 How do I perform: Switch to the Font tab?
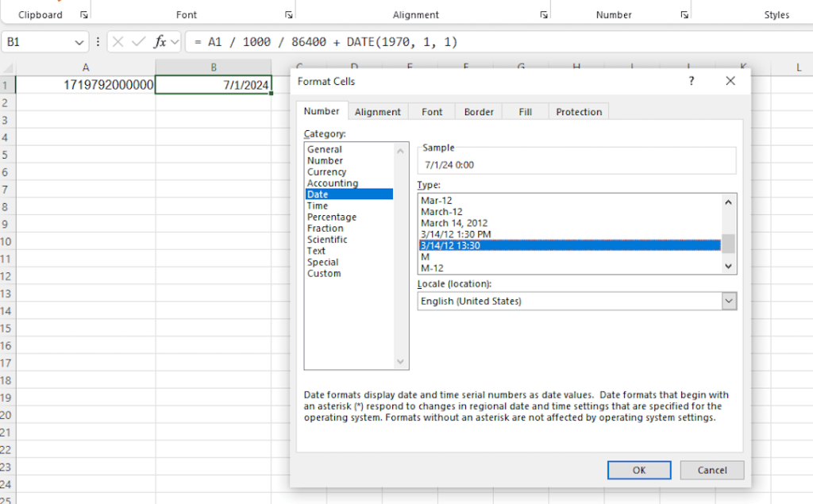432,111
